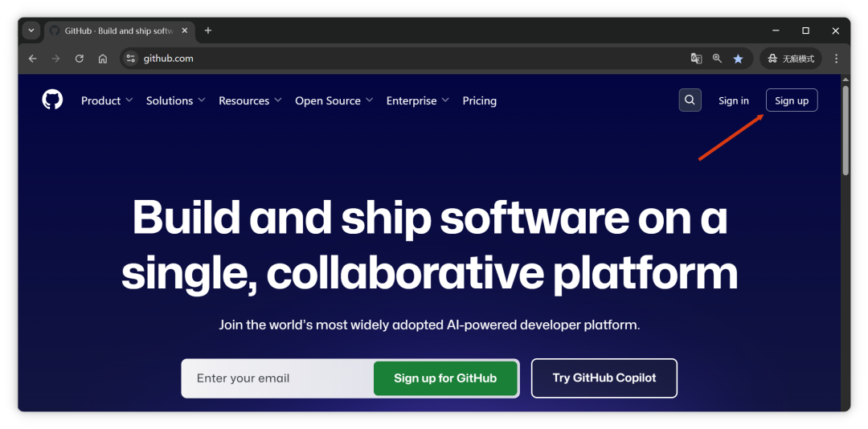Select the Enterprise nav menu

pos(417,100)
